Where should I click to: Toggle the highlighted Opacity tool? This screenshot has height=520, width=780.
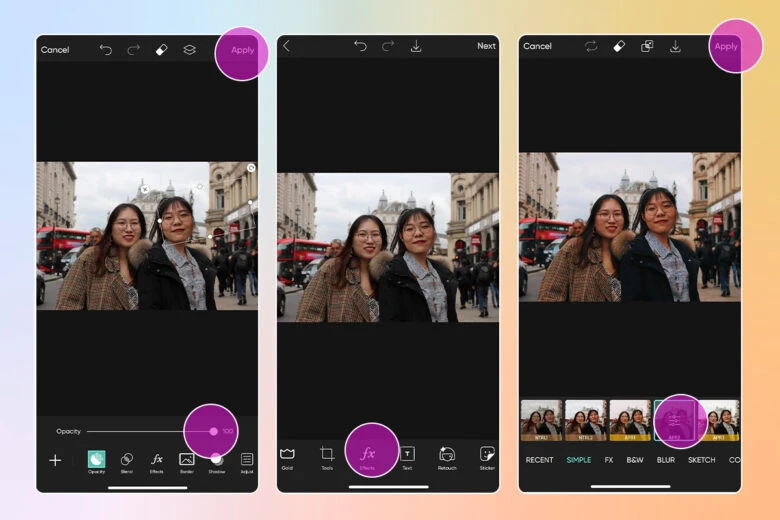96,460
